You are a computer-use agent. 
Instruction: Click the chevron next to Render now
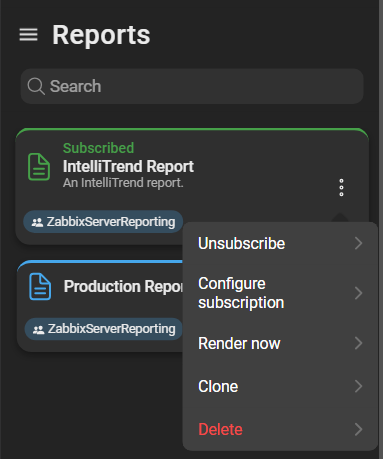click(x=359, y=343)
